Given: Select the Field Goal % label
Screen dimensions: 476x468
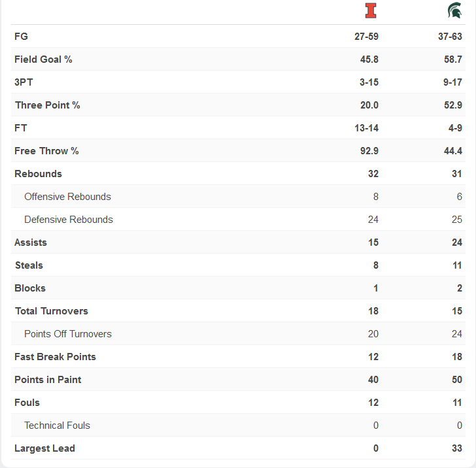Looking at the screenshot, I should 43,59.
